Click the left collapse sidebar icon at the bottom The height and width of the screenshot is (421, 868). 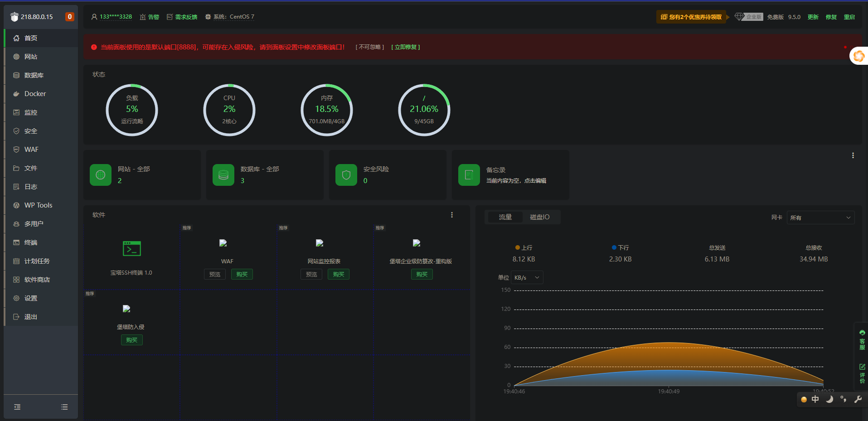click(x=17, y=407)
